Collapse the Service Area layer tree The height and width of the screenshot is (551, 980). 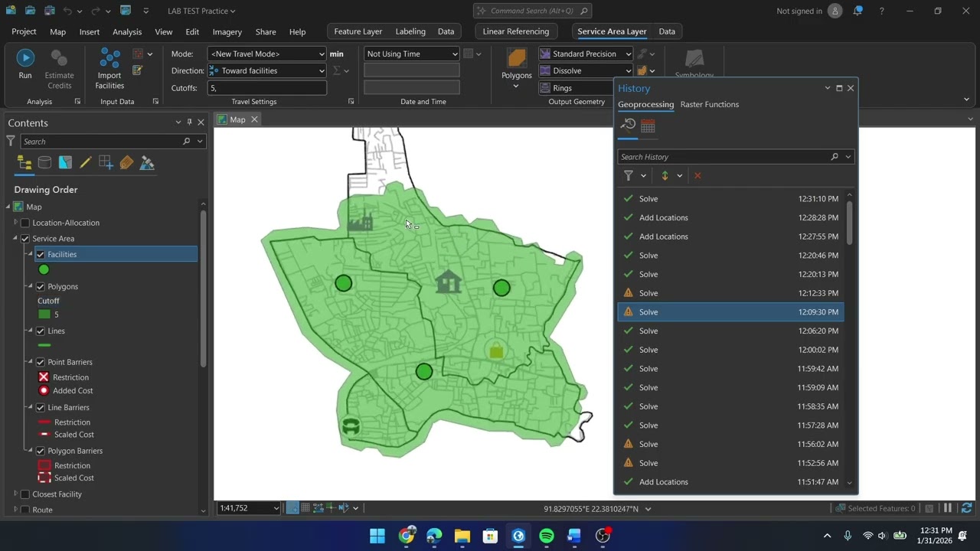[15, 239]
